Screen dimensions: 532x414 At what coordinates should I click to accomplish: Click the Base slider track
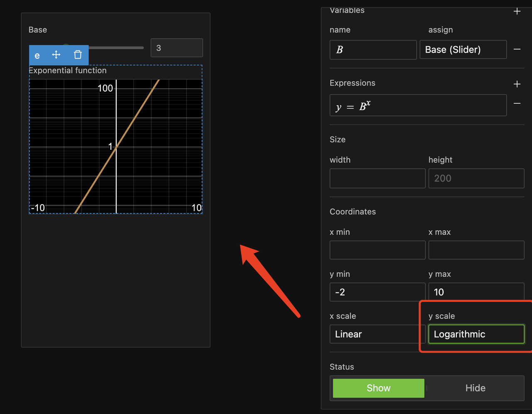[116, 48]
